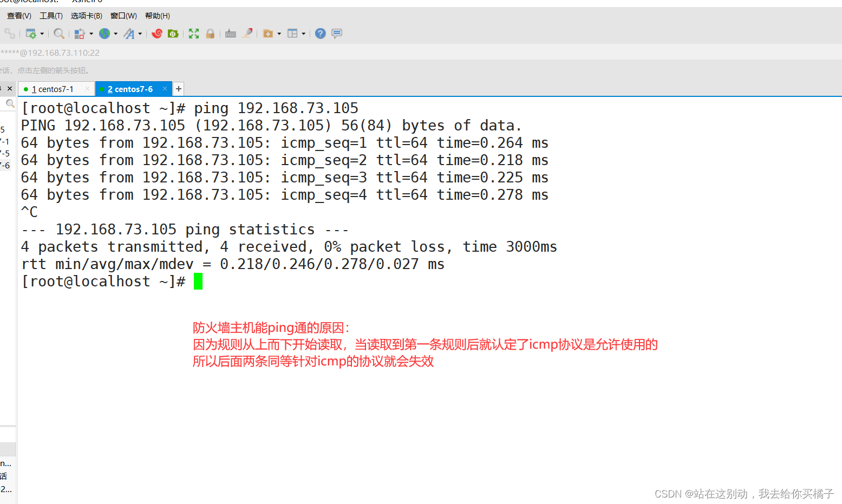
Task: Click the globe web toolbar icon
Action: tap(104, 34)
